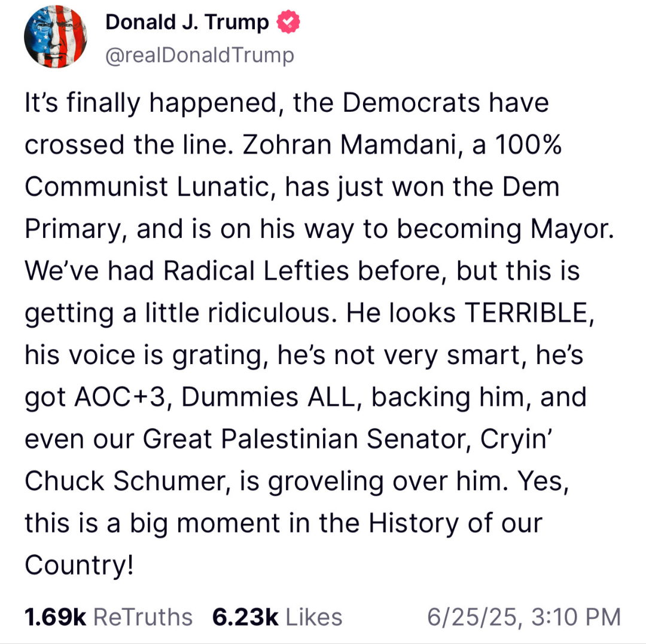
Task: Select the name Zohran Mamdani in post
Action: (350, 145)
